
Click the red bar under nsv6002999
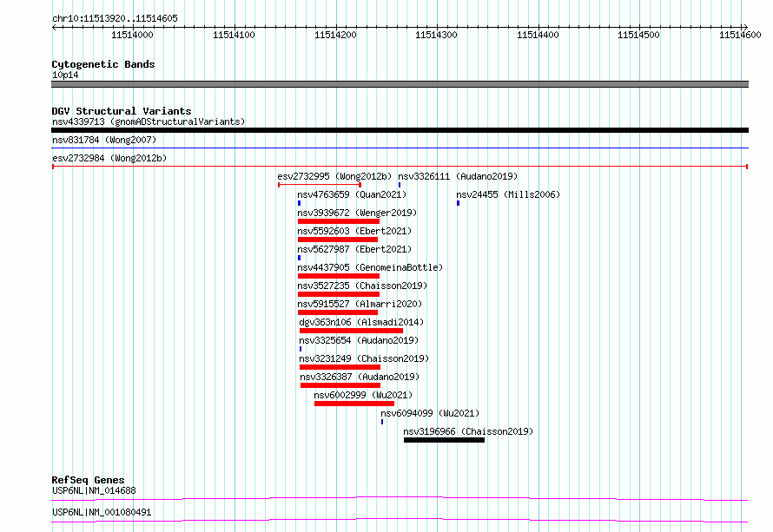[x=354, y=404]
